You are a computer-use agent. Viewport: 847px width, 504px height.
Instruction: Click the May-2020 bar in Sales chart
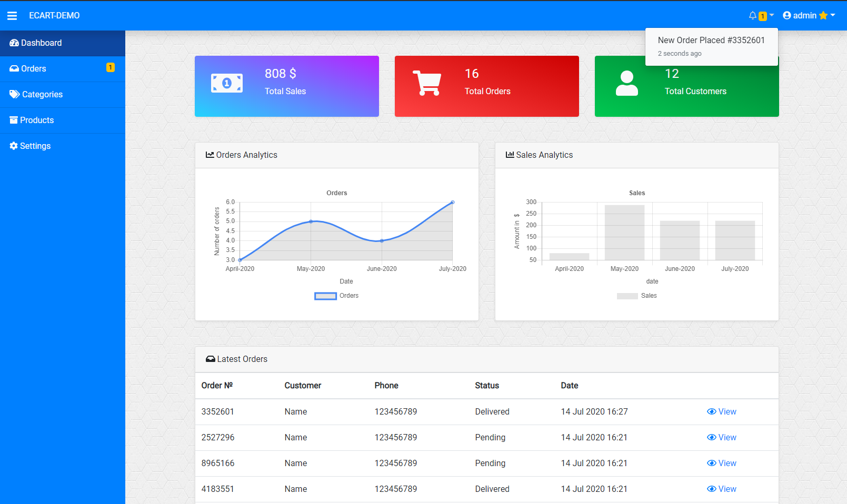pyautogui.click(x=624, y=233)
